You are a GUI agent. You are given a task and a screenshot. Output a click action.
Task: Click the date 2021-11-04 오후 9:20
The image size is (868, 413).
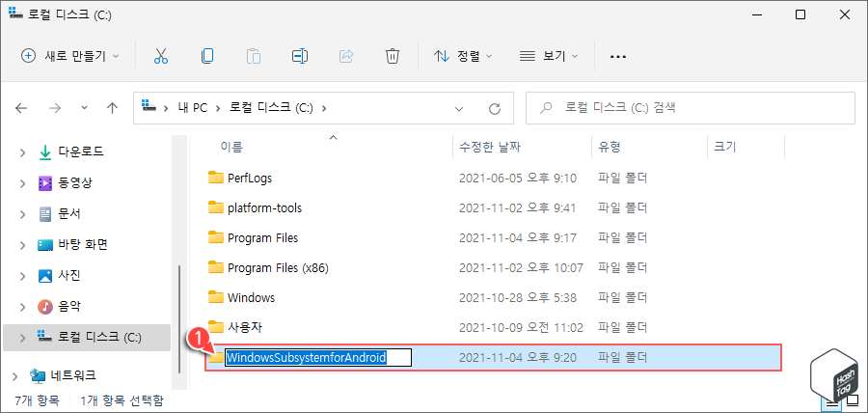click(x=518, y=358)
